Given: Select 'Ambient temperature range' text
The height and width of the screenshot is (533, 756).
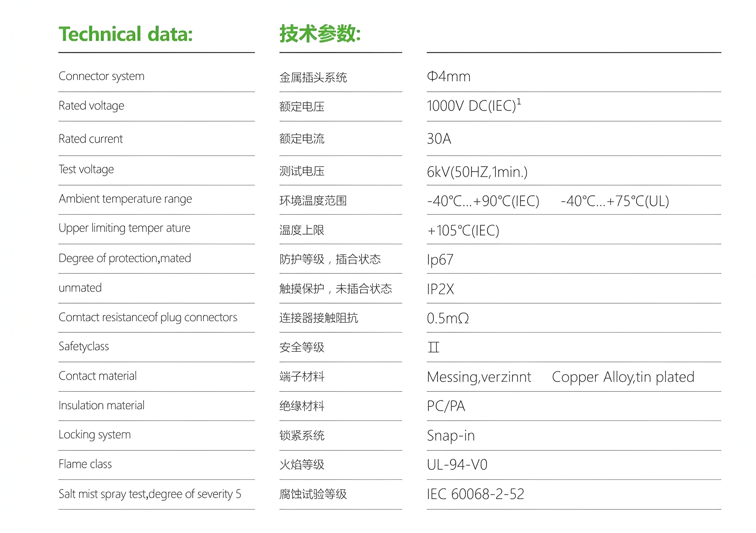Looking at the screenshot, I should point(125,199).
